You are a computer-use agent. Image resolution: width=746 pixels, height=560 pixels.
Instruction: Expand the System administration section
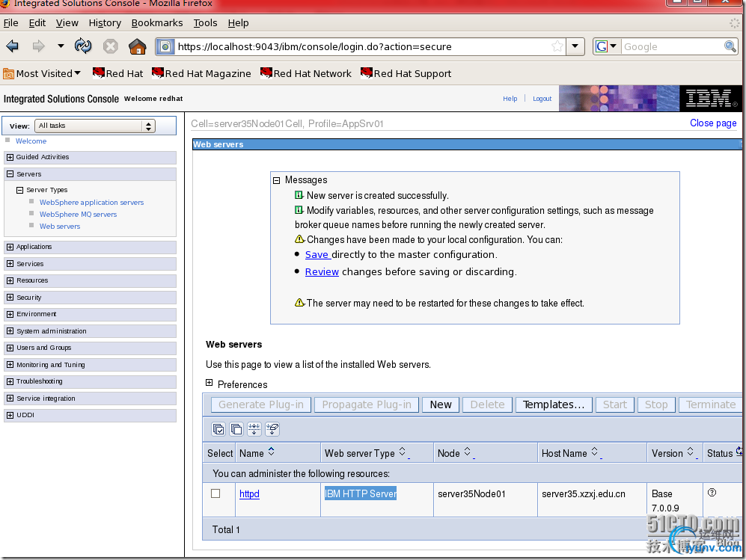click(x=10, y=331)
